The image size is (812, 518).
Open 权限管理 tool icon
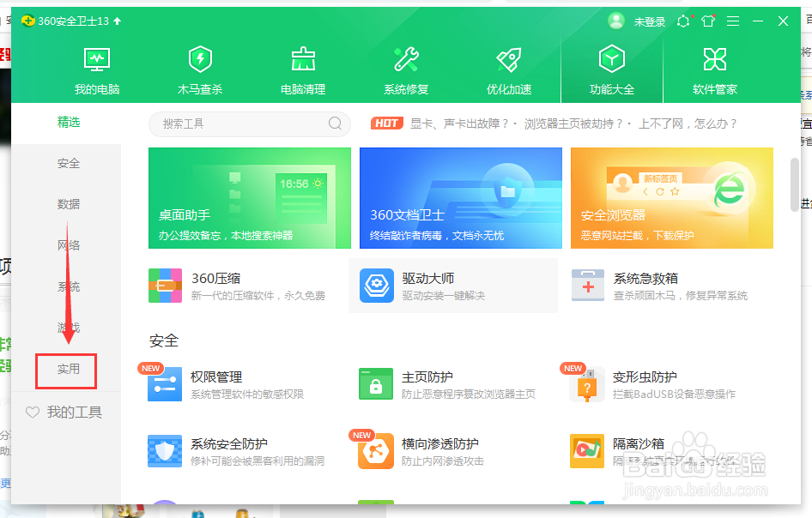(165, 384)
